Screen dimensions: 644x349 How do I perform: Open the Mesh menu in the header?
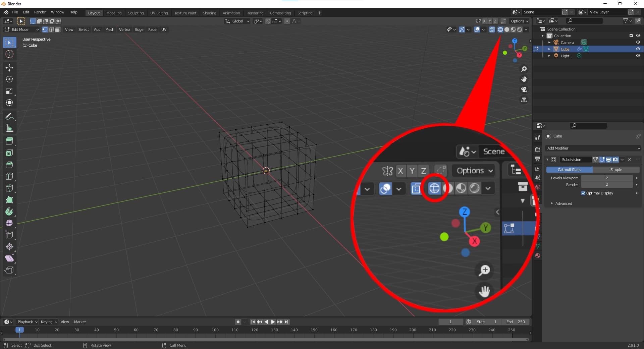(x=110, y=30)
